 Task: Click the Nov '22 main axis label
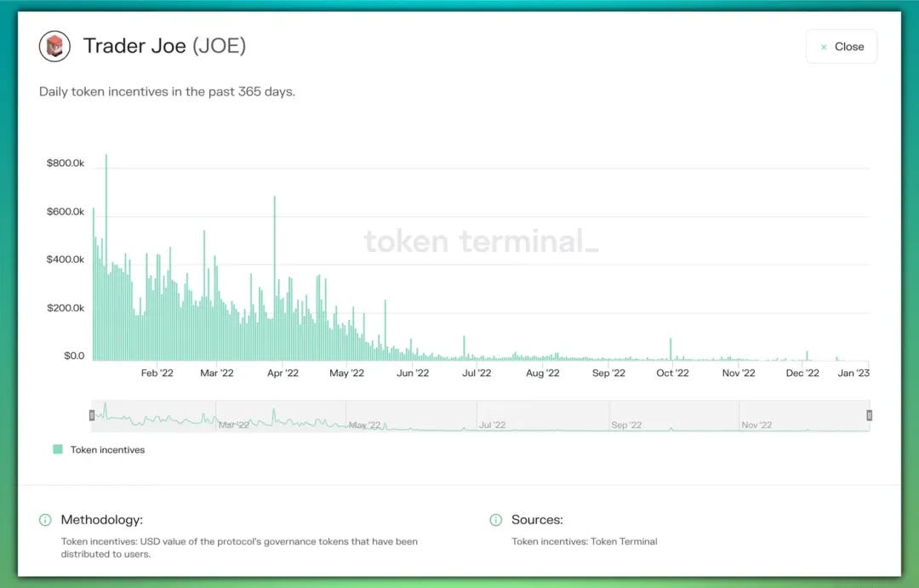739,373
